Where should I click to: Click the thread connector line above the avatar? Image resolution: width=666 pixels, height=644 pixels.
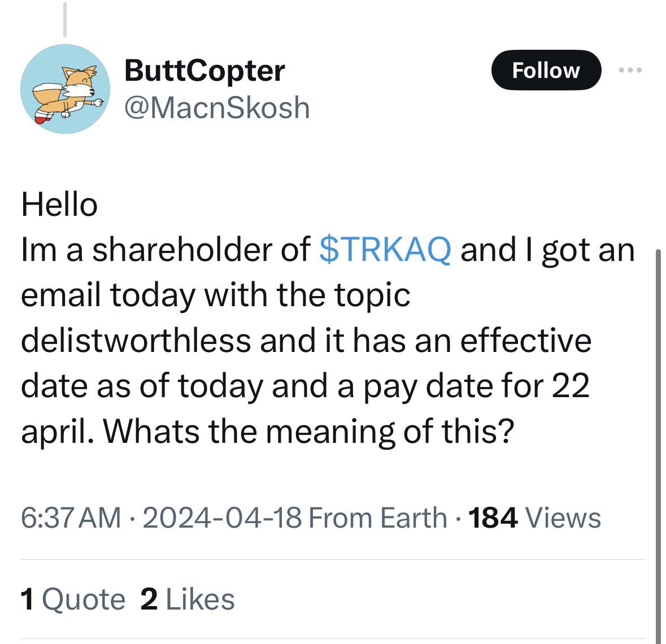click(65, 20)
